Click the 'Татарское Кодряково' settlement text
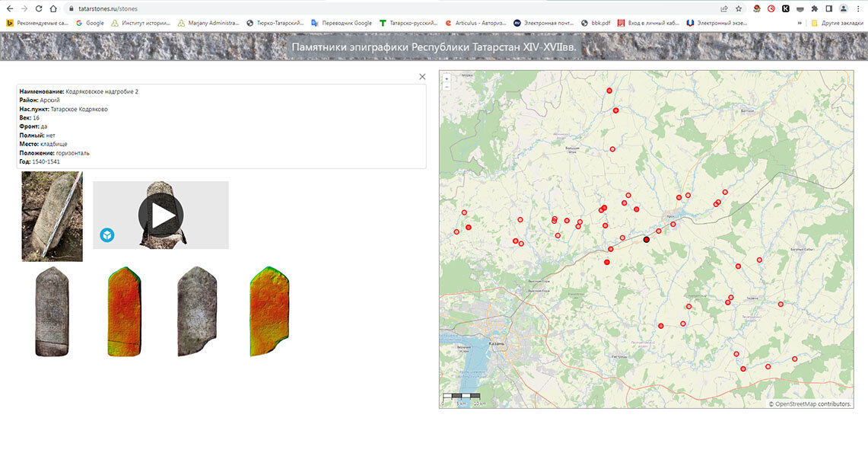Screen dimensions: 868x453 click(79, 109)
